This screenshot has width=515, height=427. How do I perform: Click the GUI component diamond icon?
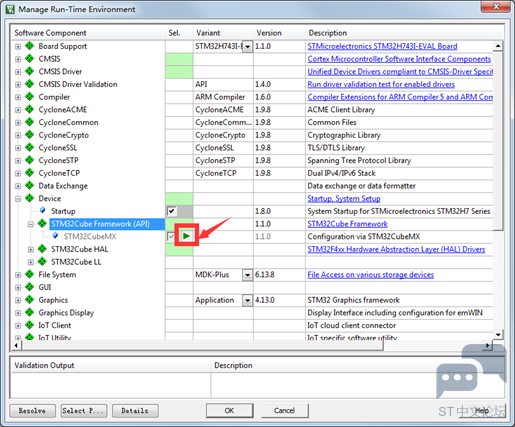[30, 287]
